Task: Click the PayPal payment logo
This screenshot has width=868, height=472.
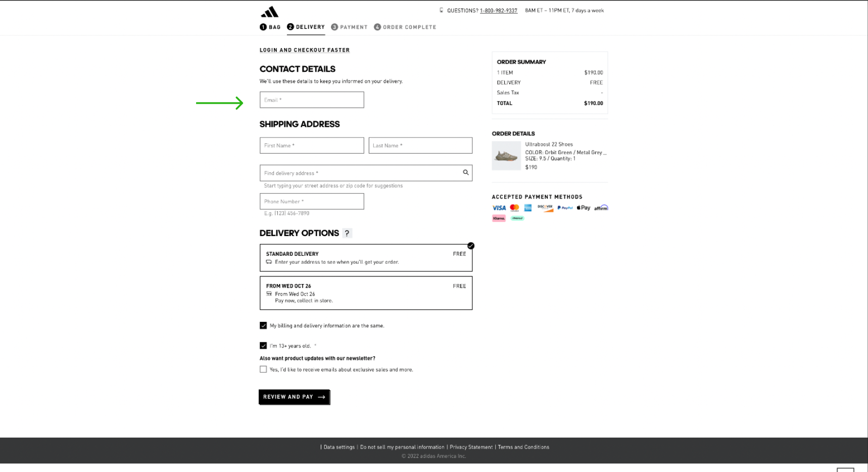Action: (x=565, y=208)
